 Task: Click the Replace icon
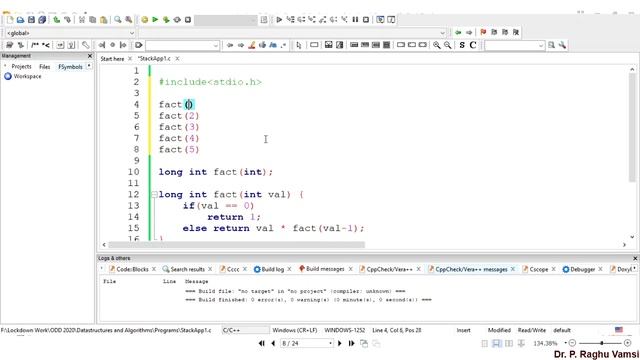(x=129, y=20)
